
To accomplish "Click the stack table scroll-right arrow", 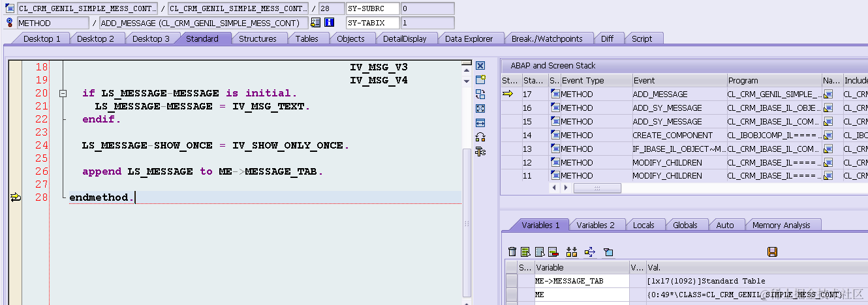I will (565, 188).
